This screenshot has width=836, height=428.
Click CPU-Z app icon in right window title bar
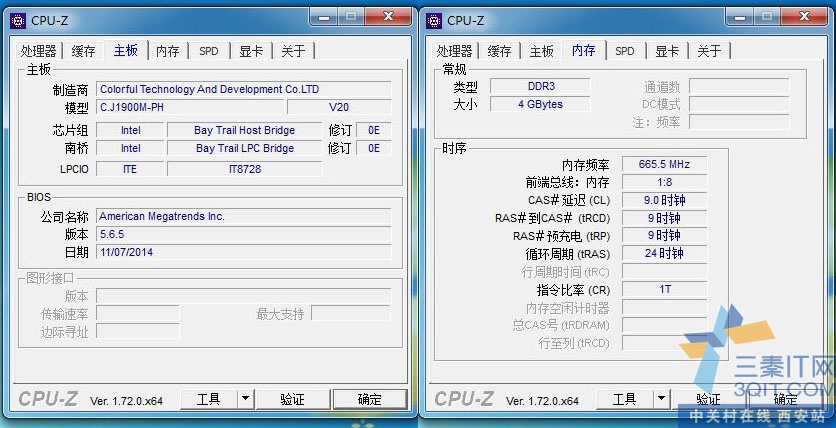433,20
